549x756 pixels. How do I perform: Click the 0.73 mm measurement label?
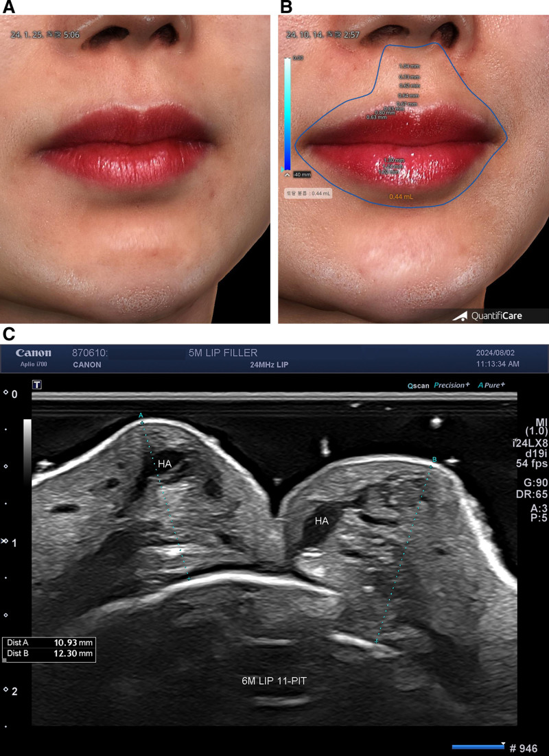[409, 77]
